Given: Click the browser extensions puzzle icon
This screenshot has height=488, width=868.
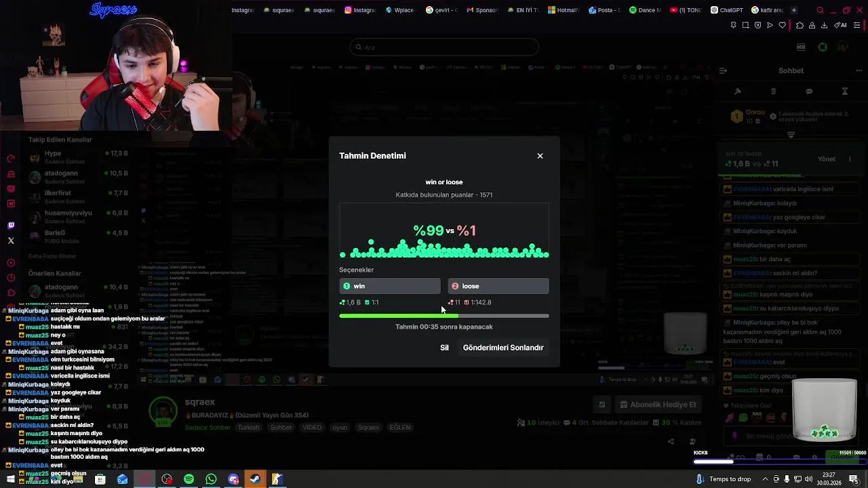Looking at the screenshot, I should 800,25.
